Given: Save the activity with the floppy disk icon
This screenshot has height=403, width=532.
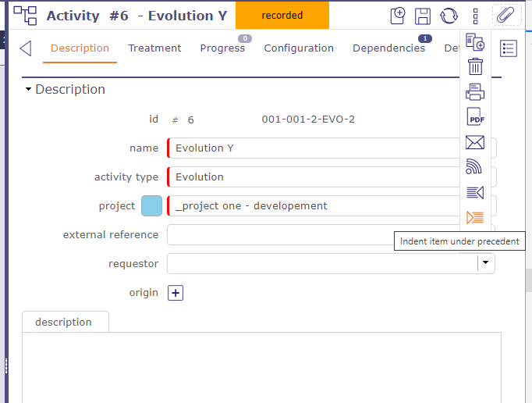Looking at the screenshot, I should 423,16.
